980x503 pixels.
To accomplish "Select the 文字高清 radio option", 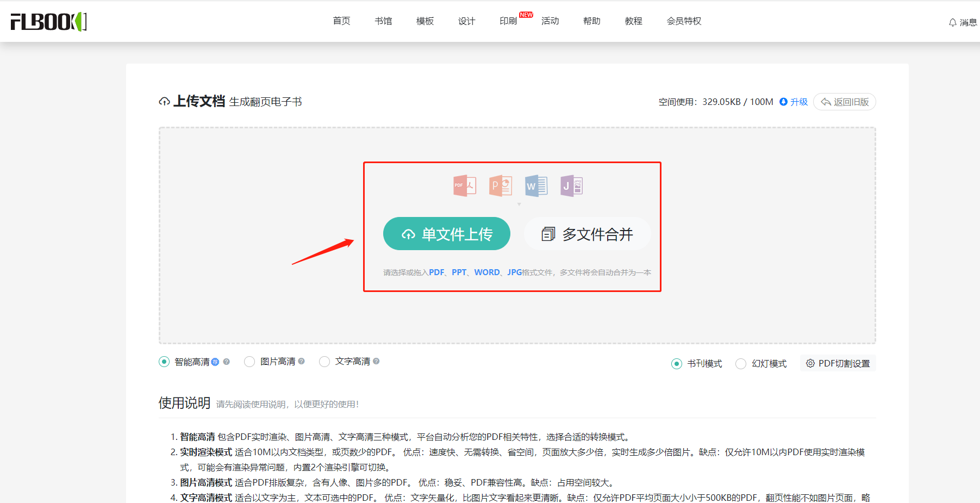I will pyautogui.click(x=324, y=362).
